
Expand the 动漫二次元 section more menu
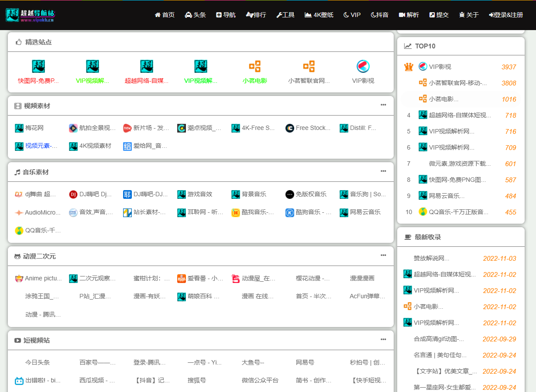[383, 255]
